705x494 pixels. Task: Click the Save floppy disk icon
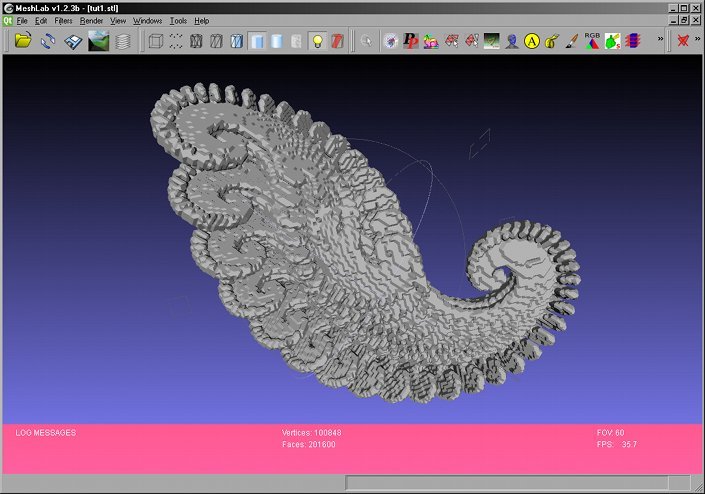[73, 41]
